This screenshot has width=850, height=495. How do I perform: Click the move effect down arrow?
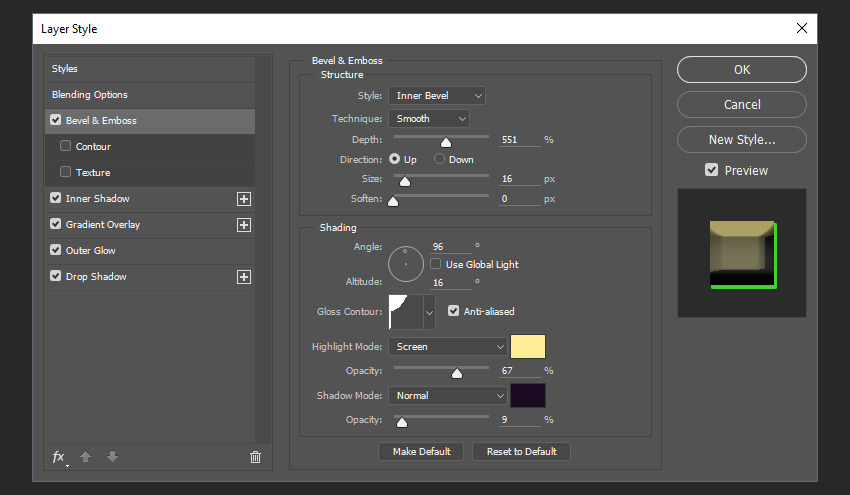(112, 457)
